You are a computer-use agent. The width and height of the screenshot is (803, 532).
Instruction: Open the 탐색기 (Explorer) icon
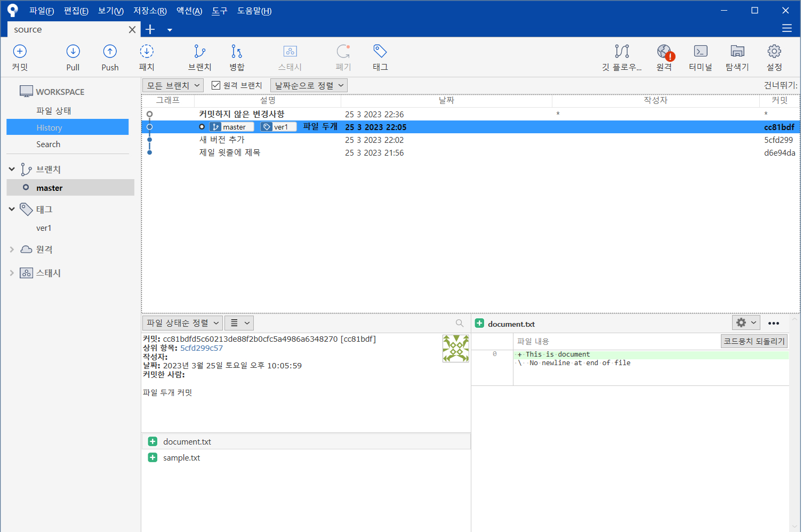click(737, 52)
